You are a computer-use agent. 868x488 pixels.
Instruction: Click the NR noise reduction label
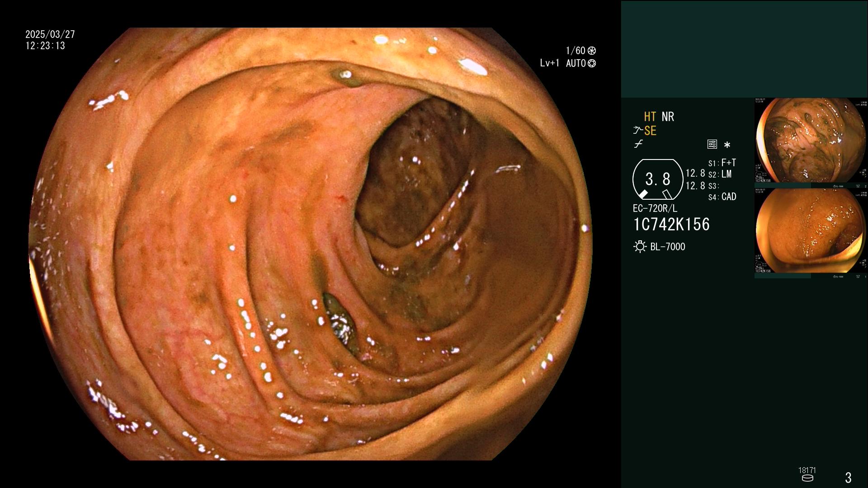click(668, 117)
